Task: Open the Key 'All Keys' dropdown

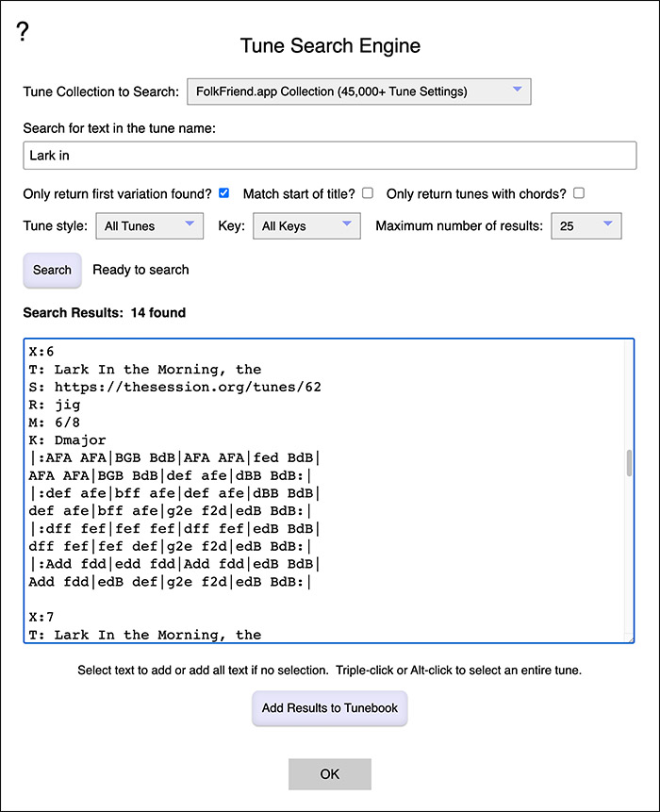Action: click(306, 225)
